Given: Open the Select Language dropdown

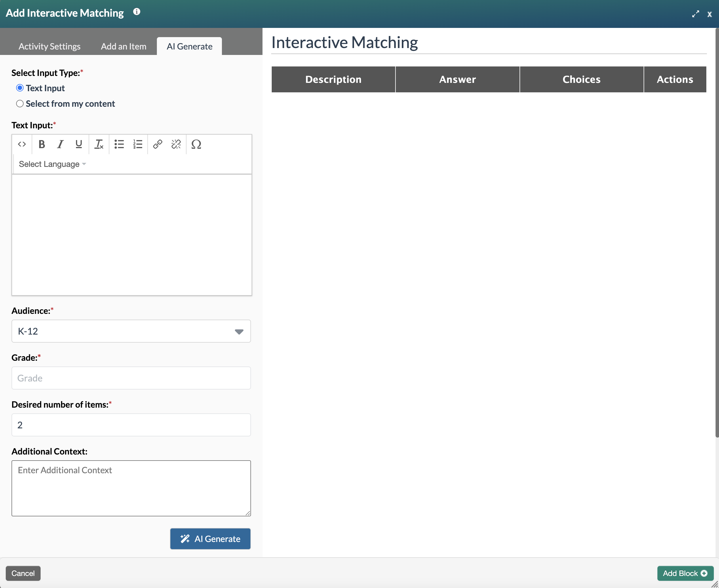Looking at the screenshot, I should point(52,164).
